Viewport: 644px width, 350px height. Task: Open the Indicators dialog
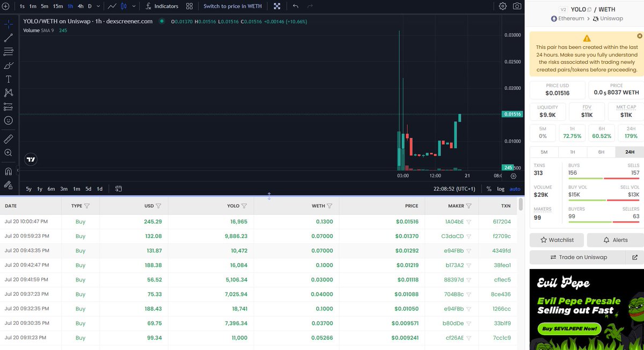tap(162, 6)
